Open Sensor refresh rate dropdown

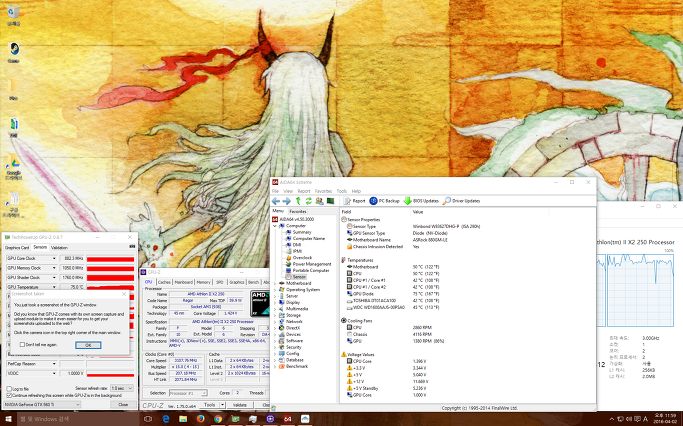(122, 388)
